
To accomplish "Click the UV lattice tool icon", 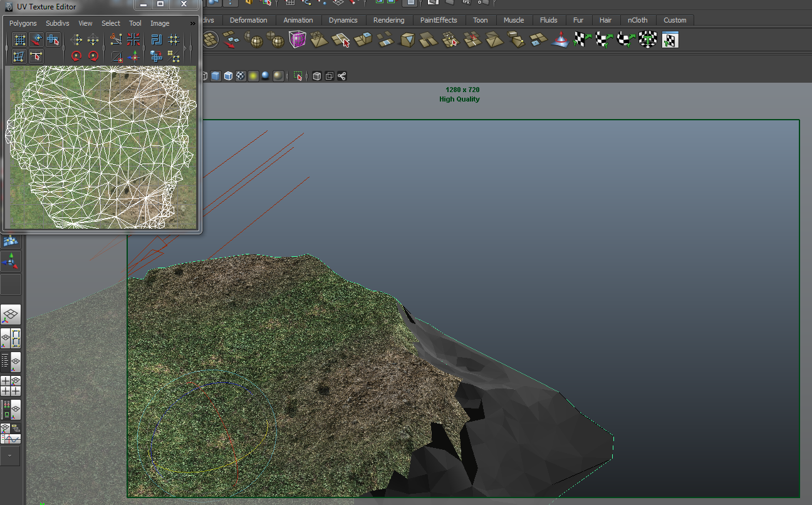I will click(20, 40).
